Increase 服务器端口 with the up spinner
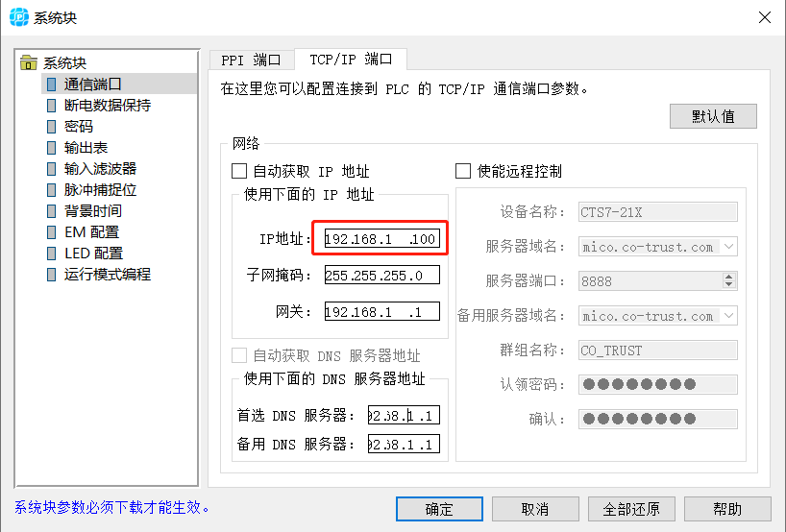This screenshot has width=786, height=532. pyautogui.click(x=728, y=278)
